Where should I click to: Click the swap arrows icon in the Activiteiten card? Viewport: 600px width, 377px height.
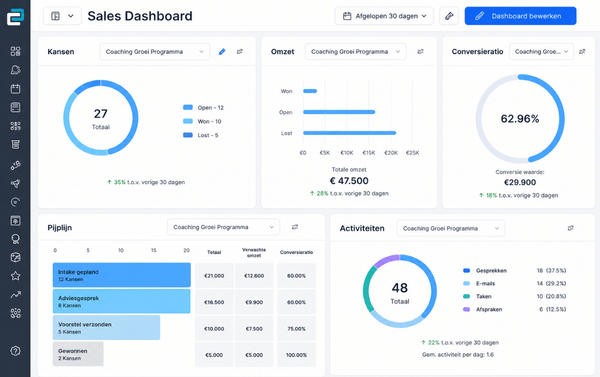click(571, 228)
